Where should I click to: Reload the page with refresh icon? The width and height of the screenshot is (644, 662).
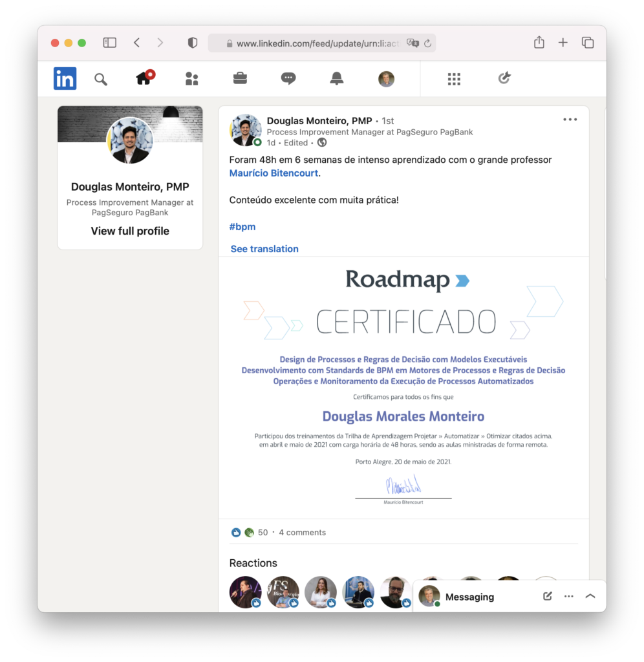(428, 43)
